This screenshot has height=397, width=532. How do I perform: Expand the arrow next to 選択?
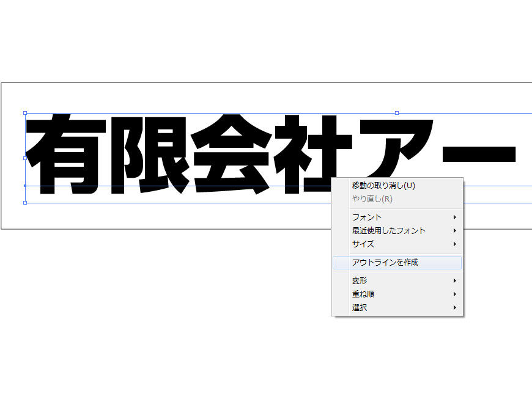click(x=454, y=307)
